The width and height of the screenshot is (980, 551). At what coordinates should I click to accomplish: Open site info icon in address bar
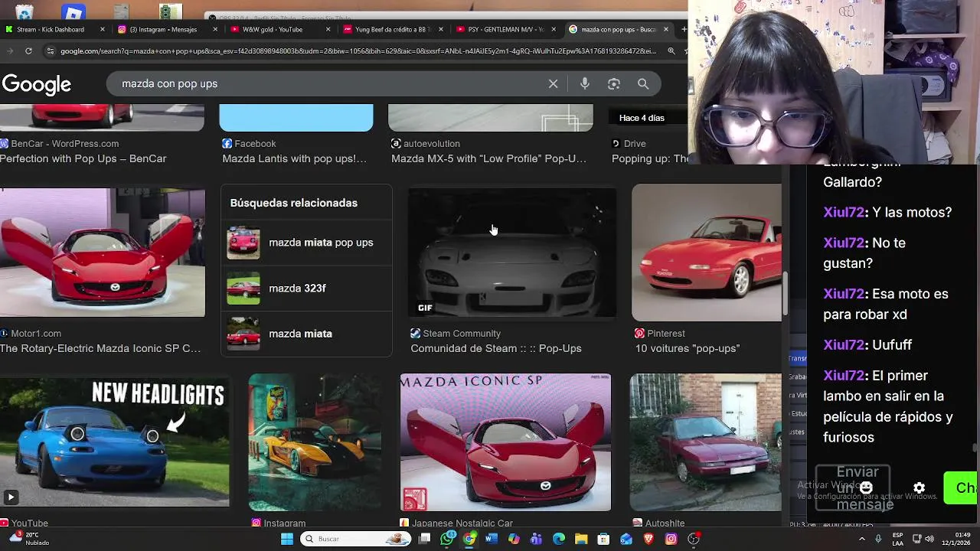pyautogui.click(x=50, y=51)
